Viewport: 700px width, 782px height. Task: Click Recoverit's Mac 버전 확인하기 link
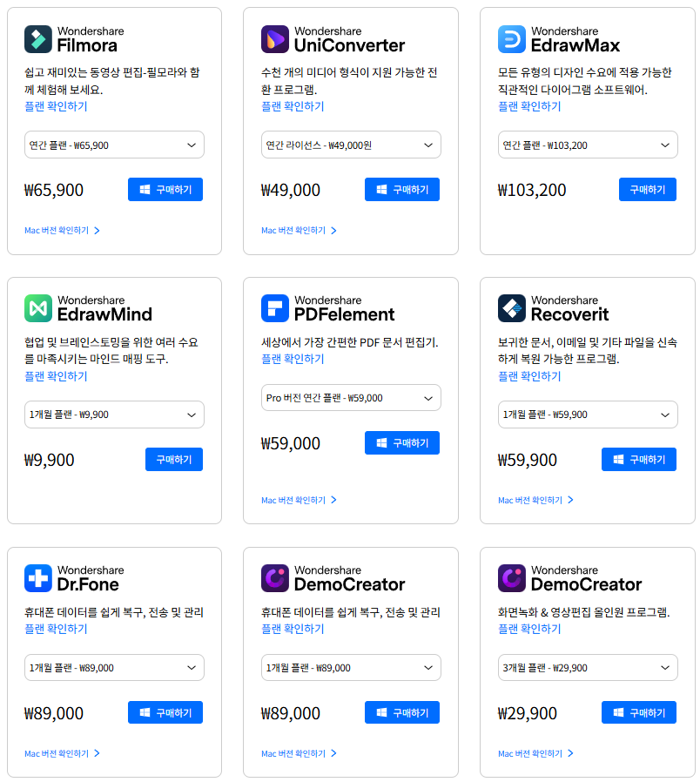536,500
